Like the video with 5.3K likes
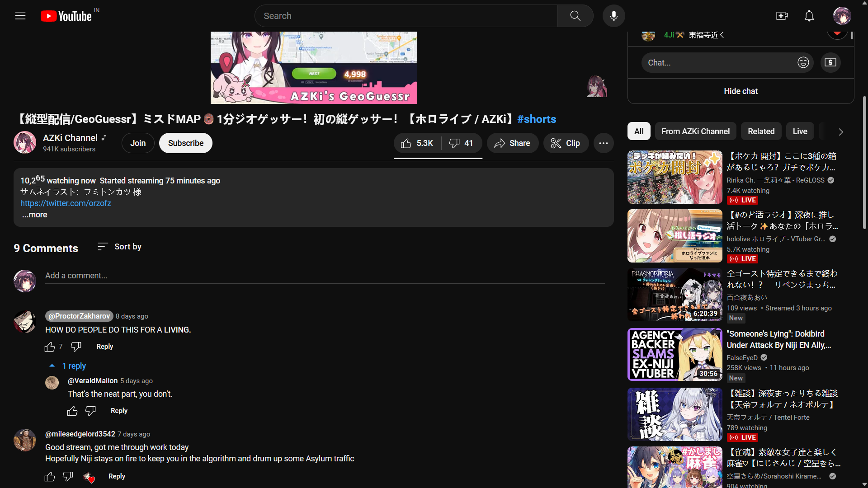This screenshot has width=868, height=488. coord(417,143)
